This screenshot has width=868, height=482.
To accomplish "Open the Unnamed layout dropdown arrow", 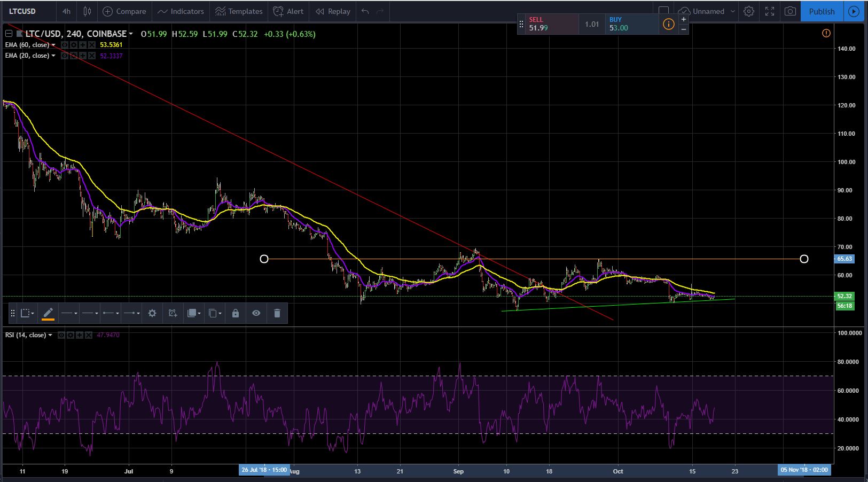I will (733, 11).
